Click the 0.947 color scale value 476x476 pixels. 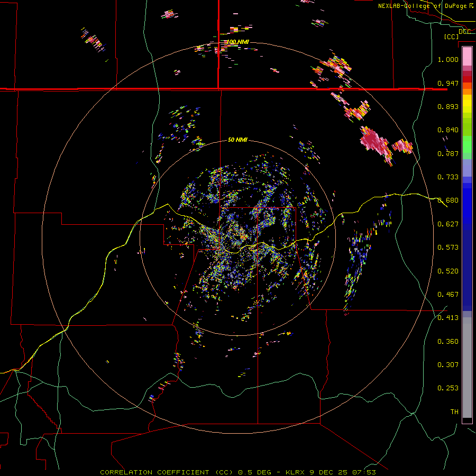pyautogui.click(x=448, y=83)
